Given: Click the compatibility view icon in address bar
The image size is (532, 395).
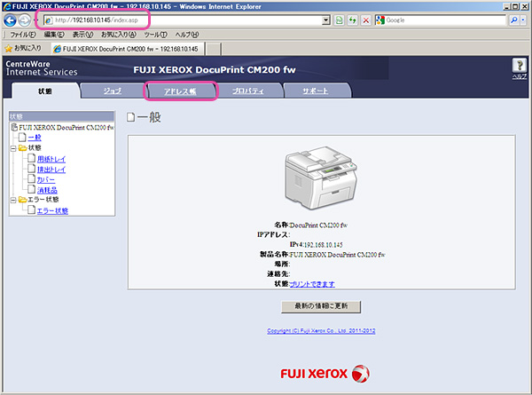Looking at the screenshot, I should point(340,20).
